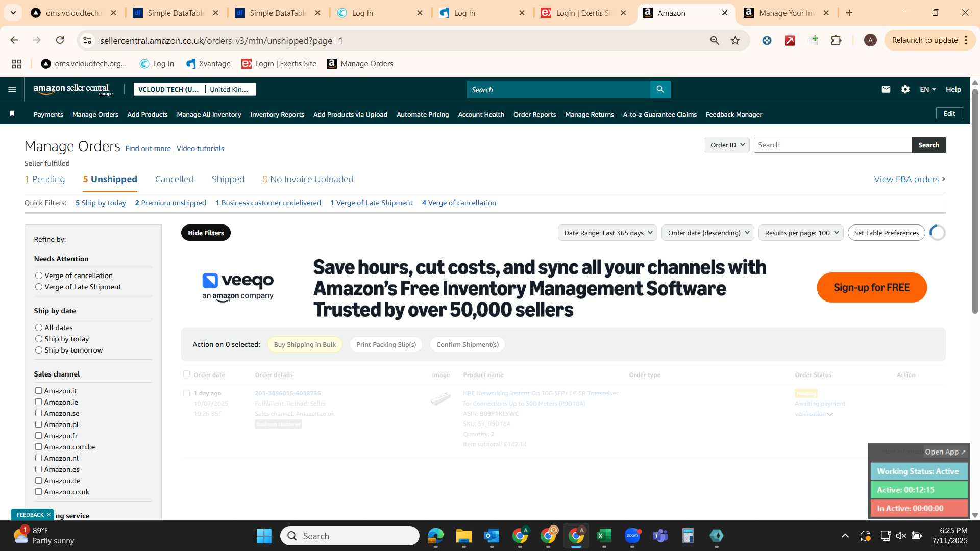The height and width of the screenshot is (551, 980).
Task: Open the Chrome profile avatar
Action: [x=870, y=40]
